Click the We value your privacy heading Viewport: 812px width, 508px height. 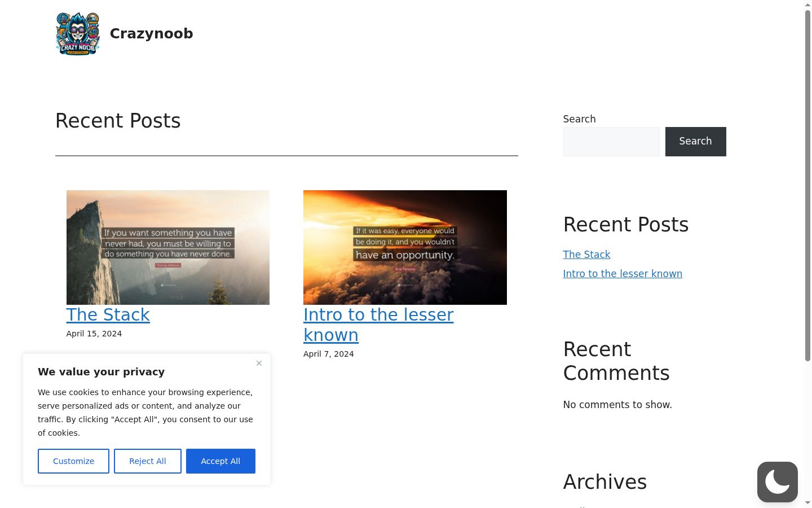101,372
